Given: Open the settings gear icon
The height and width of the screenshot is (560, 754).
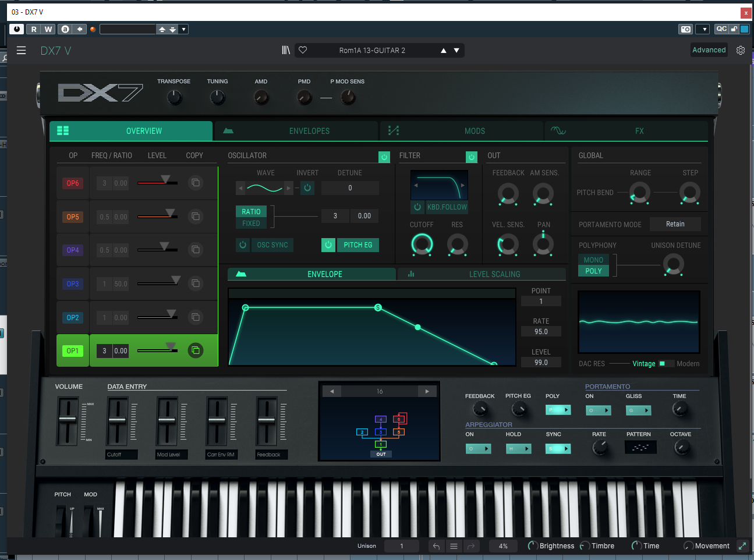Looking at the screenshot, I should pos(741,50).
